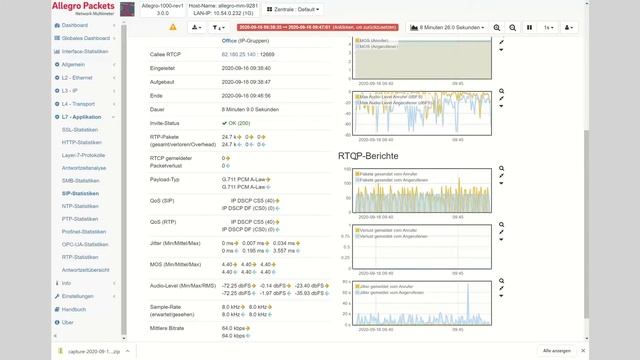Click pin icon beside Audio Level chart
640x360 pixels.
coord(501,98)
